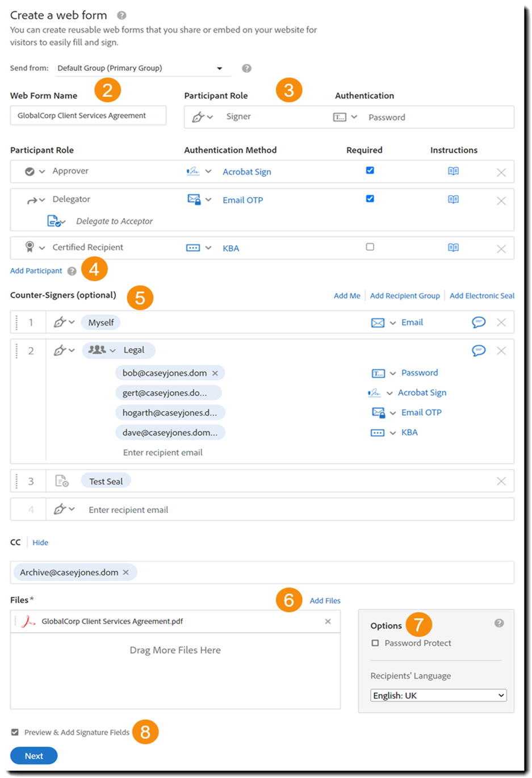Toggle Required checkbox for Delegator
The width and height of the screenshot is (532, 778).
370,199
